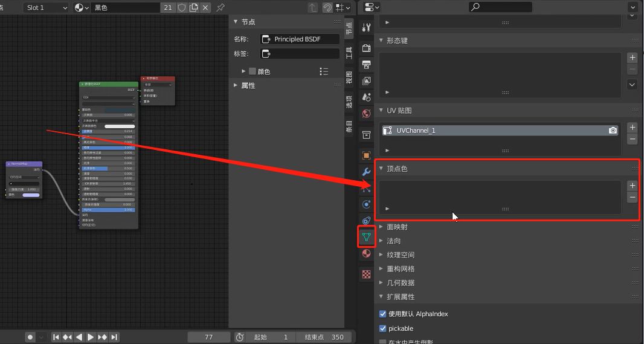Screen dimensions: 644x344
Task: Switch to the 节点 sidebar tab
Action: (x=349, y=28)
